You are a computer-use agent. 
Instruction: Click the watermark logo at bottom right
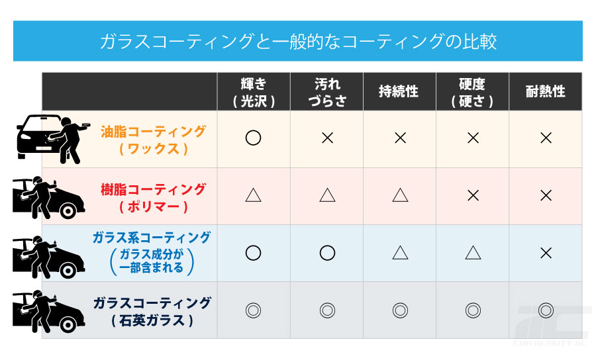[553, 326]
